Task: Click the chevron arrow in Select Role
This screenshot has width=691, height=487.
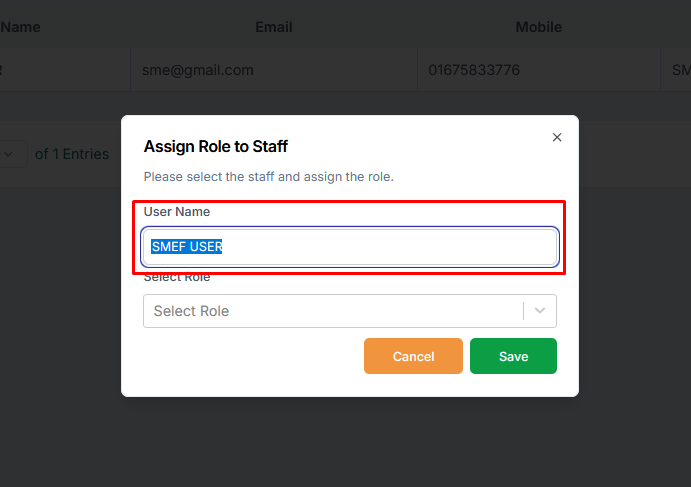Action: click(540, 311)
